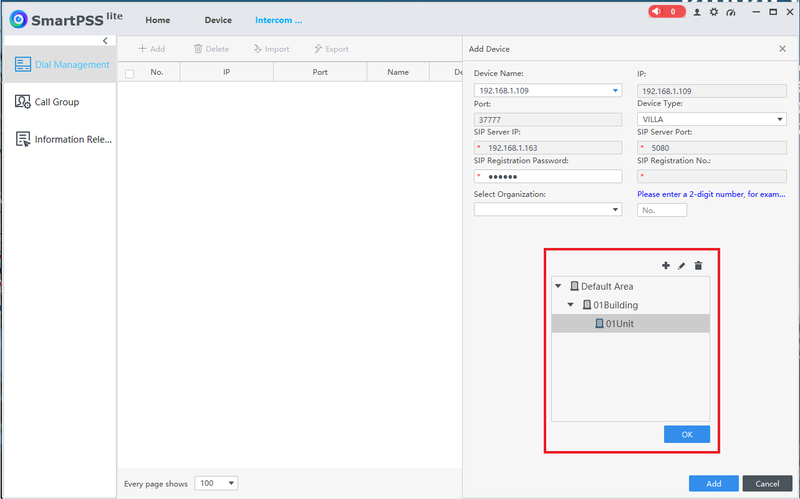Toggle the select-all checkbox in table header
800x499 pixels.
(129, 73)
